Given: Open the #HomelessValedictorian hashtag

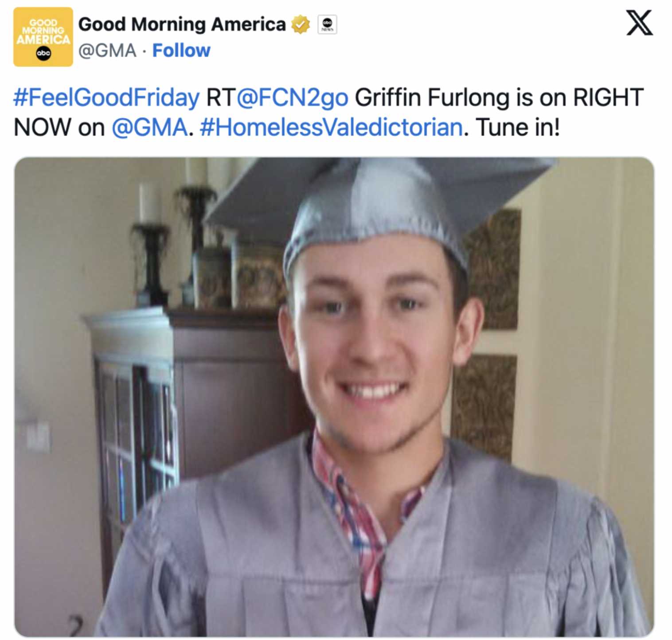Looking at the screenshot, I should pyautogui.click(x=331, y=128).
